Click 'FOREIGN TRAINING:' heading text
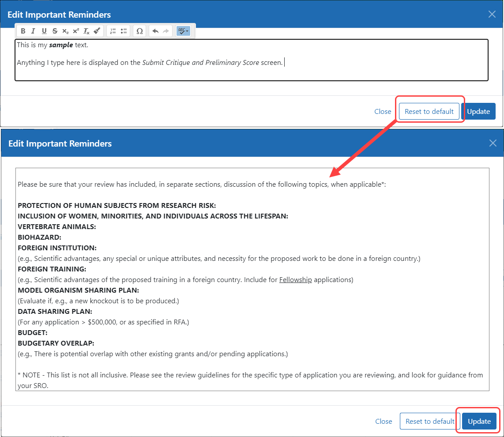504x437 pixels. pyautogui.click(x=52, y=269)
